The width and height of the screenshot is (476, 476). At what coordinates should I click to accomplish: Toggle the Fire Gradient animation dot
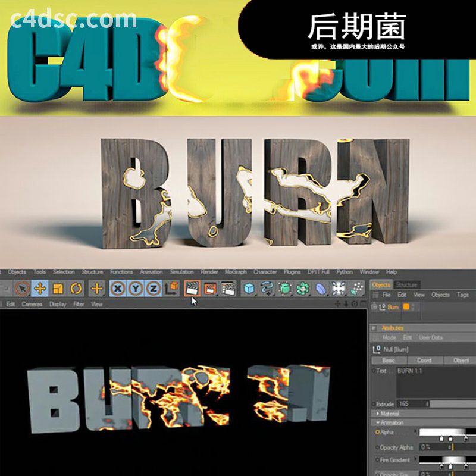(x=378, y=459)
